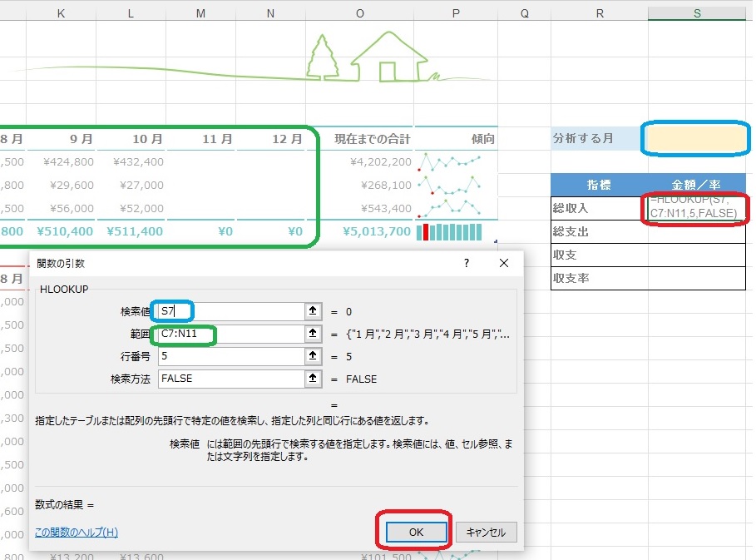
Task: Select column header S
Action: pyautogui.click(x=697, y=13)
